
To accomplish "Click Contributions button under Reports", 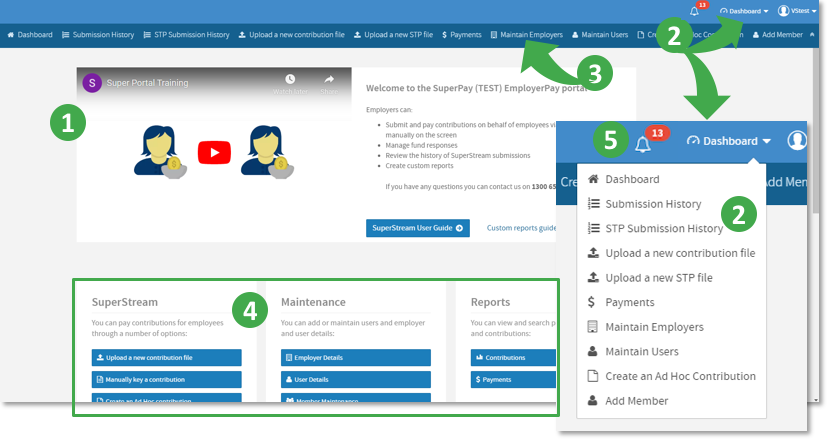I will coord(513,358).
